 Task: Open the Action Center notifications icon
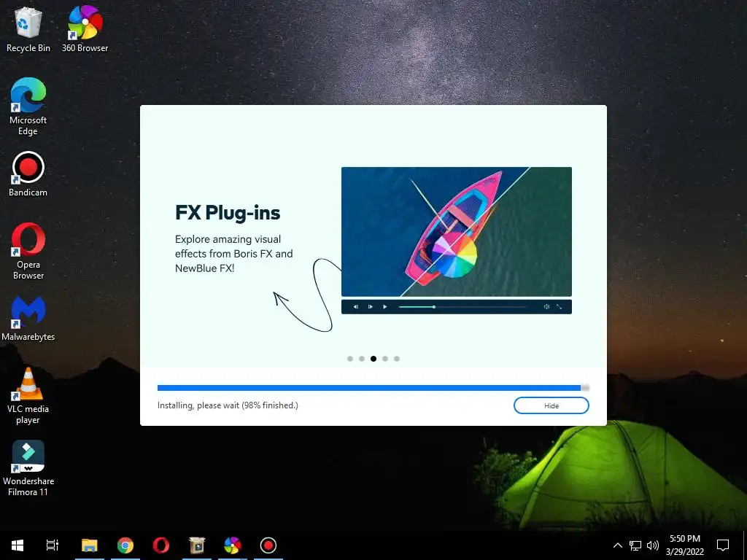723,545
